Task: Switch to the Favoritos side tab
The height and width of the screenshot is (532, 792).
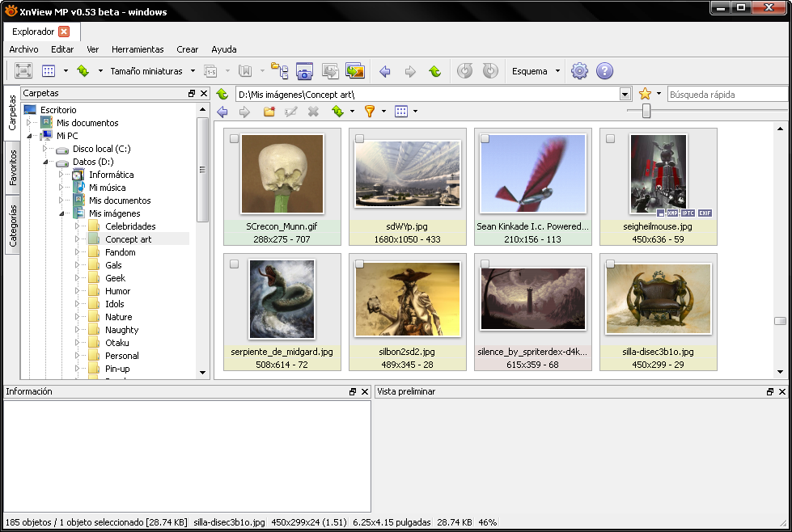Action: point(13,167)
